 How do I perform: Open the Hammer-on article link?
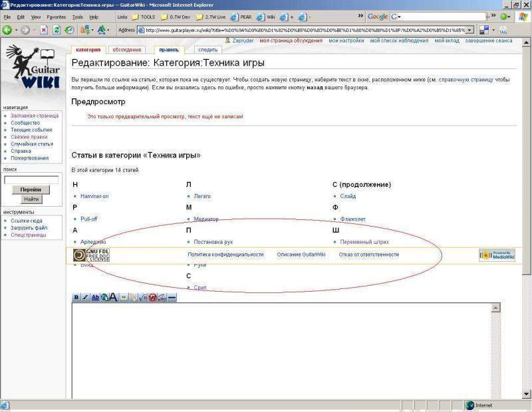[x=94, y=196]
